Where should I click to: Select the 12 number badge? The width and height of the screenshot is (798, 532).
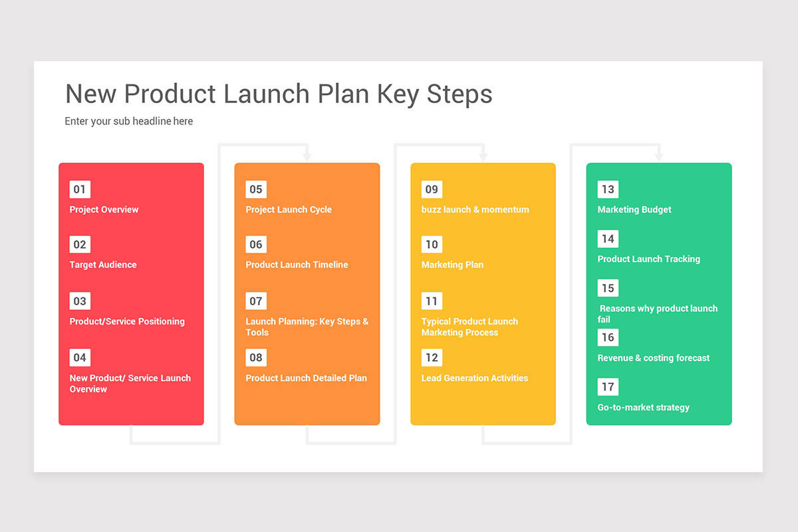coord(432,358)
